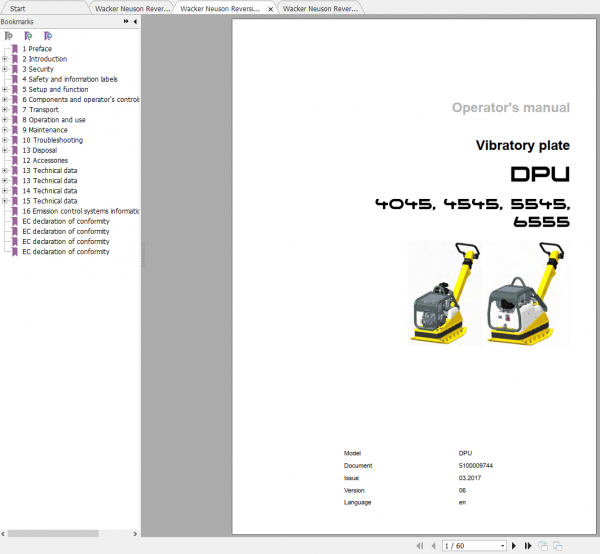Image resolution: width=600 pixels, height=554 pixels.
Task: Open the 14 Technical data bookmark label
Action: click(x=50, y=191)
